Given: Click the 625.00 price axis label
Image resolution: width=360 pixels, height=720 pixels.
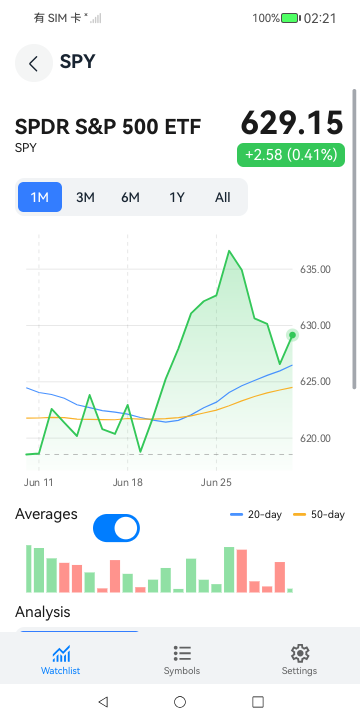Looking at the screenshot, I should (x=315, y=382).
